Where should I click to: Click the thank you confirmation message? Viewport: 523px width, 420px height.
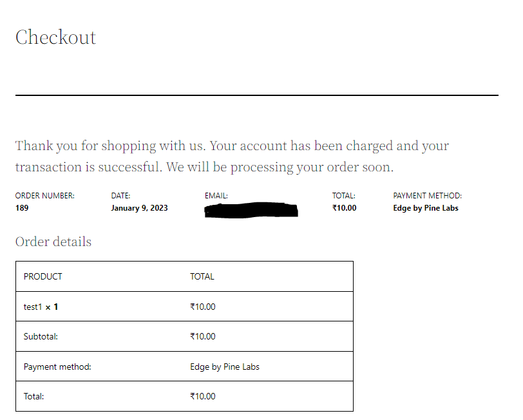(x=232, y=156)
